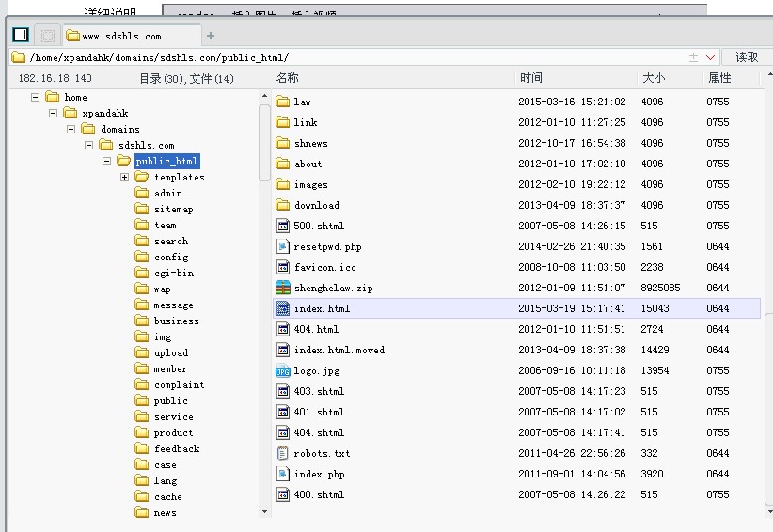773x532 pixels.
Task: Open a new tab with plus icon
Action: tap(211, 36)
